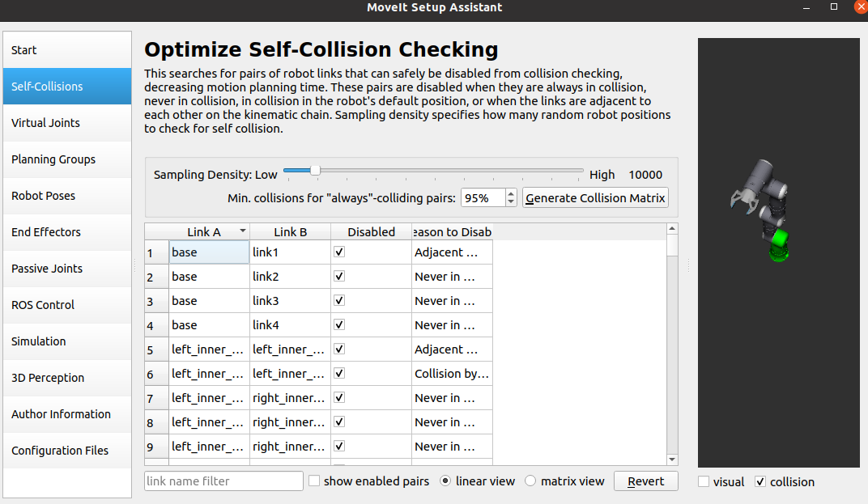Uncheck Disabled for base–link1 pair
Viewport: 868px width, 504px height.
339,252
